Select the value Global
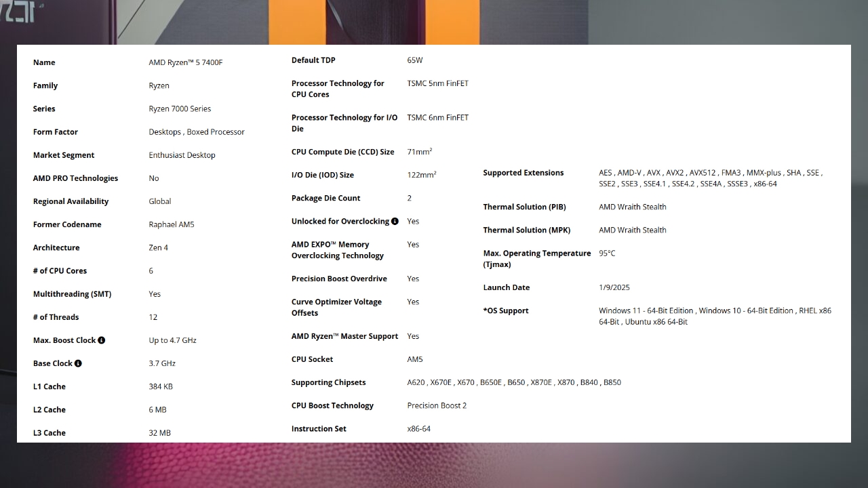 coord(160,201)
